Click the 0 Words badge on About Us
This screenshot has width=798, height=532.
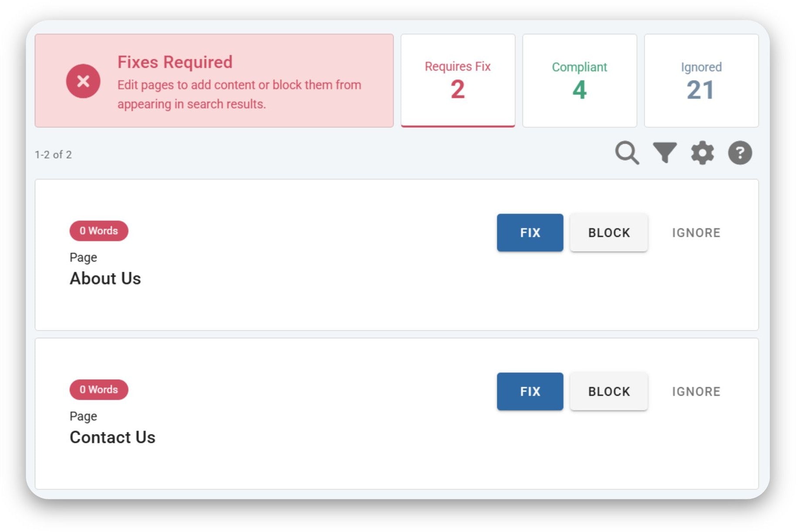[99, 231]
